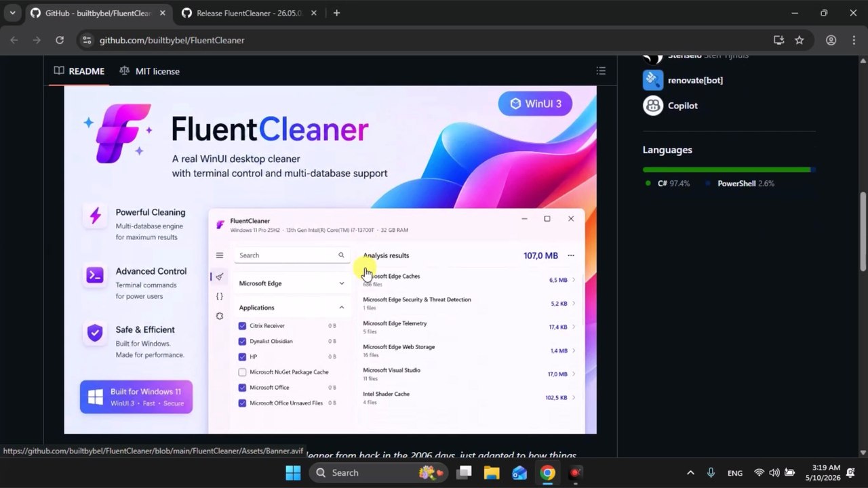Image resolution: width=868 pixels, height=488 pixels.
Task: Reload the current GitHub page
Action: click(x=60, y=40)
